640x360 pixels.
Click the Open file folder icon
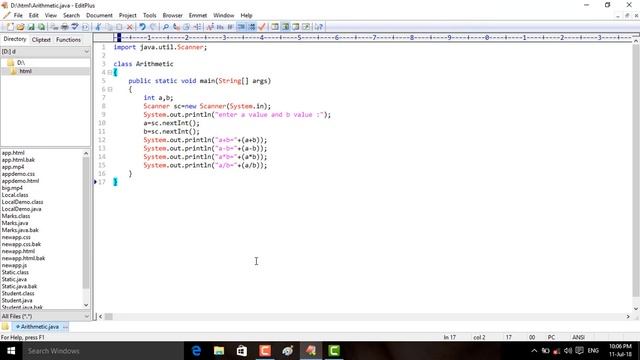[x=20, y=27]
